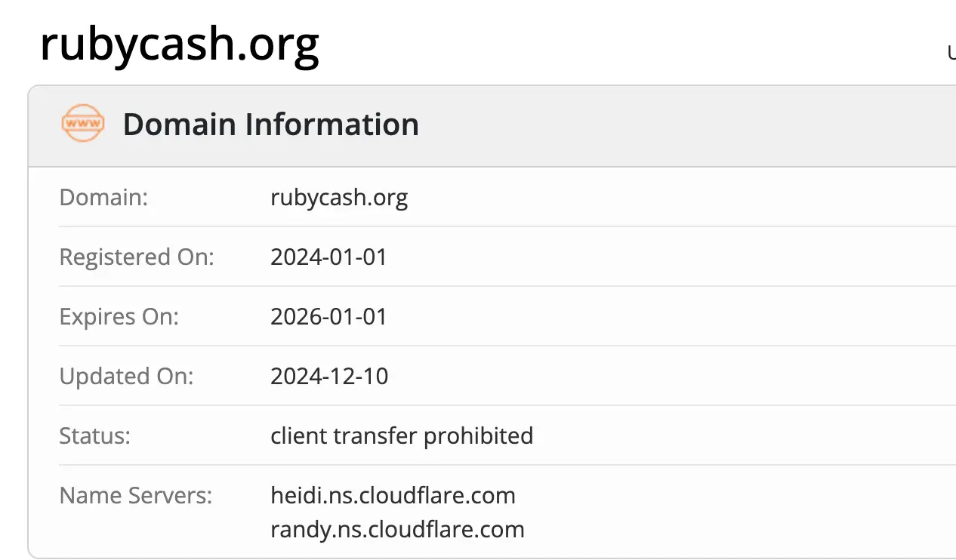
Task: Click the Domain Information panel header bar
Action: 491,124
